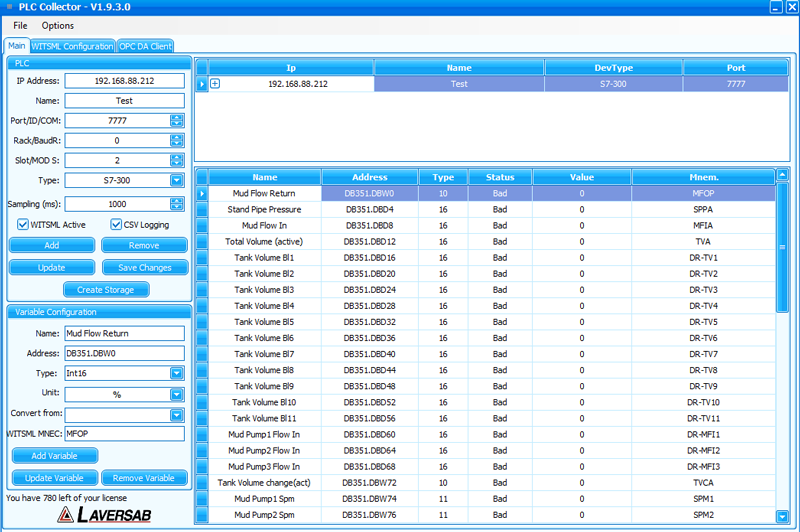800x532 pixels.
Task: Click the PLC Collector title bar app icon
Action: coord(8,6)
